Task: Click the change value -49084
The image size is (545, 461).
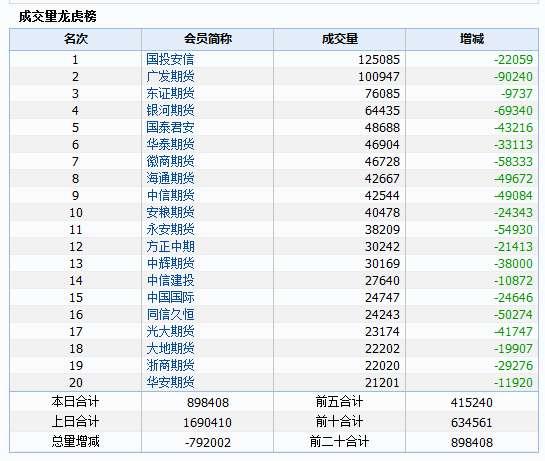Action: click(x=513, y=196)
